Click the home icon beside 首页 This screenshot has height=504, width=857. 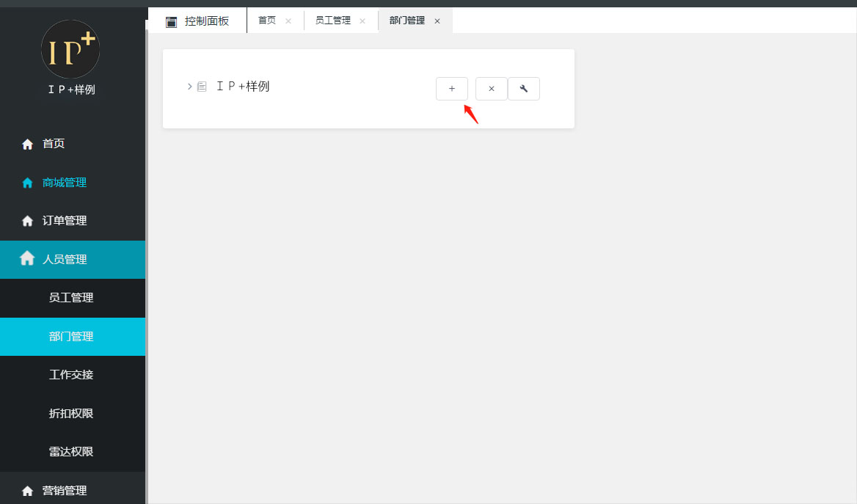click(28, 145)
